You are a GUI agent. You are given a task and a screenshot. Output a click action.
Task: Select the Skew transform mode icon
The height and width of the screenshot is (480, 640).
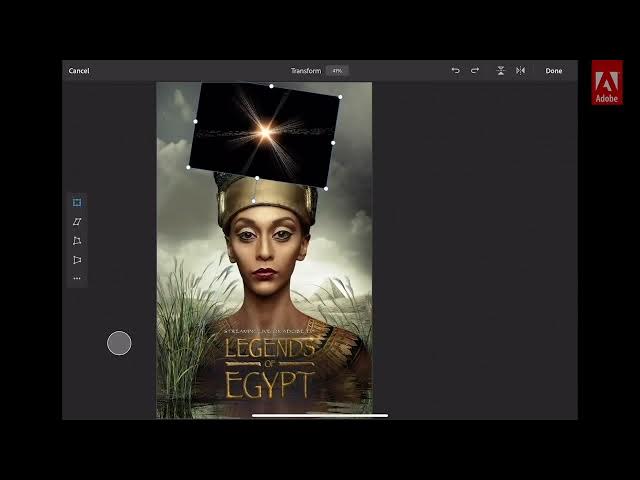[77, 222]
